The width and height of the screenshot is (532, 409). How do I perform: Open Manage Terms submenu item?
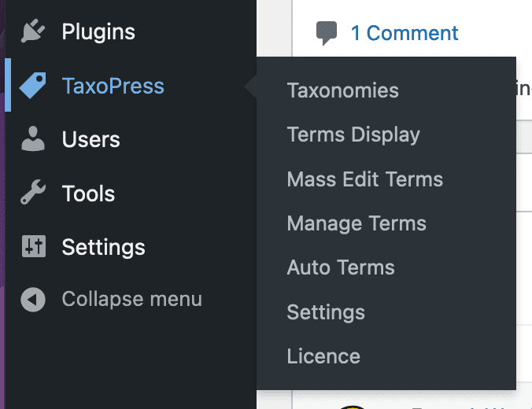pyautogui.click(x=357, y=224)
